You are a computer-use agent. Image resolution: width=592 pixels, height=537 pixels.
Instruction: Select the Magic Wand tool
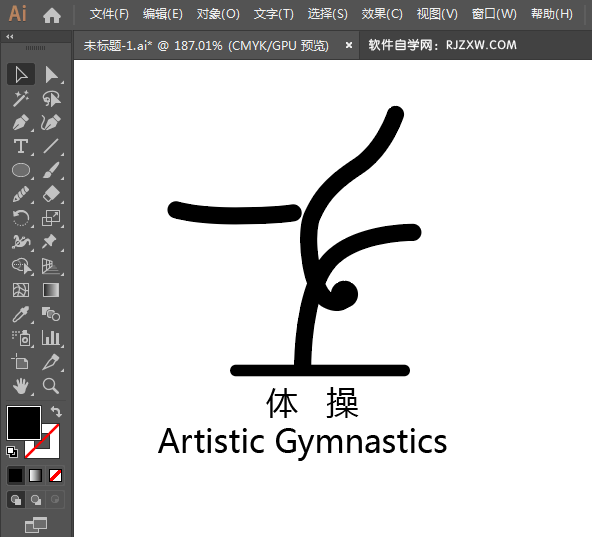coord(21,98)
